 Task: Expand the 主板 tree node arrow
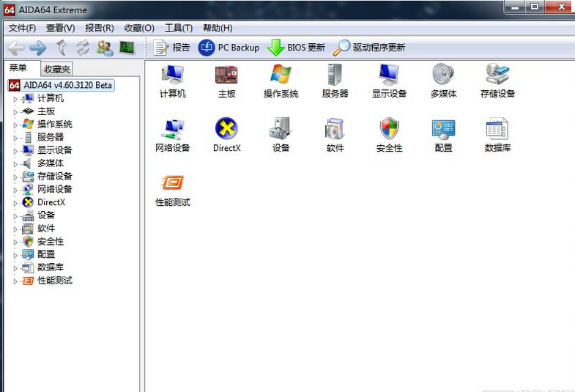point(15,112)
